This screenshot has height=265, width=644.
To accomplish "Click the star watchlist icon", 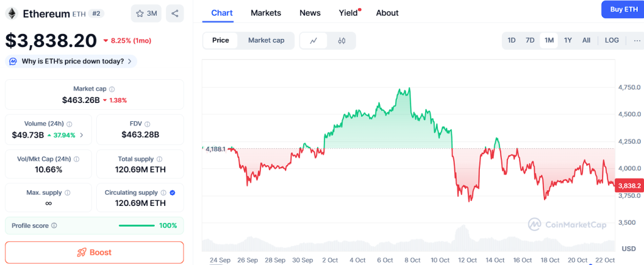I will click(x=140, y=13).
